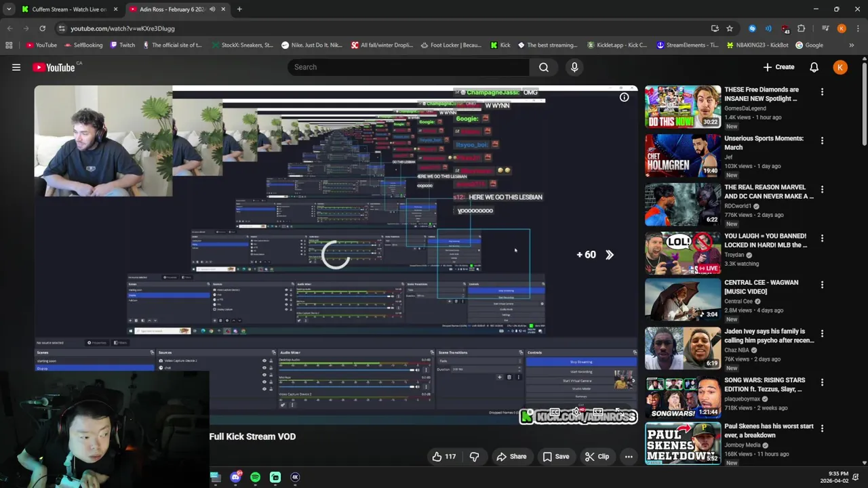Open the Shazam browser extension

(x=752, y=28)
